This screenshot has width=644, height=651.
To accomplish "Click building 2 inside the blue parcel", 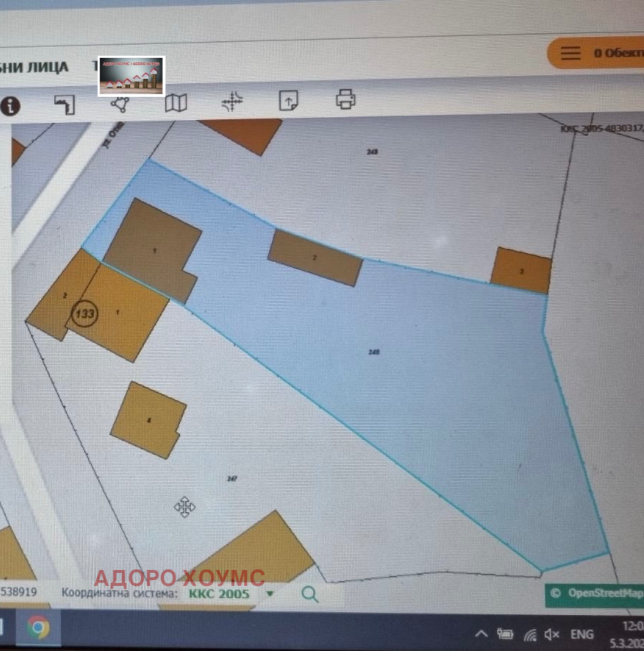I will click(x=315, y=258).
